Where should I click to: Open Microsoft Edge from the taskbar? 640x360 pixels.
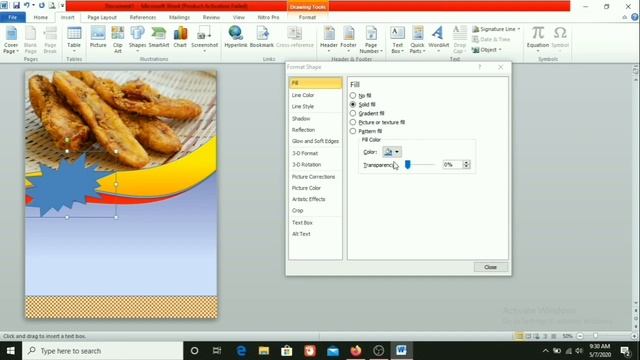tap(241, 351)
